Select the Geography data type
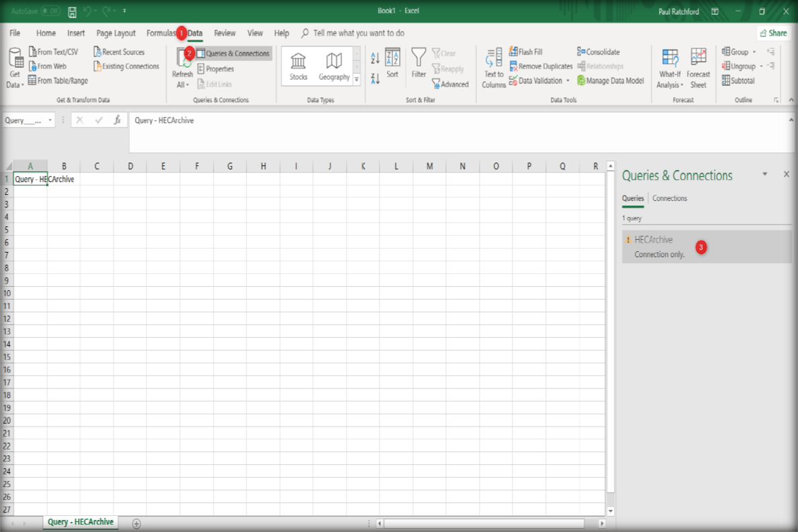The height and width of the screenshot is (532, 798). tap(334, 66)
